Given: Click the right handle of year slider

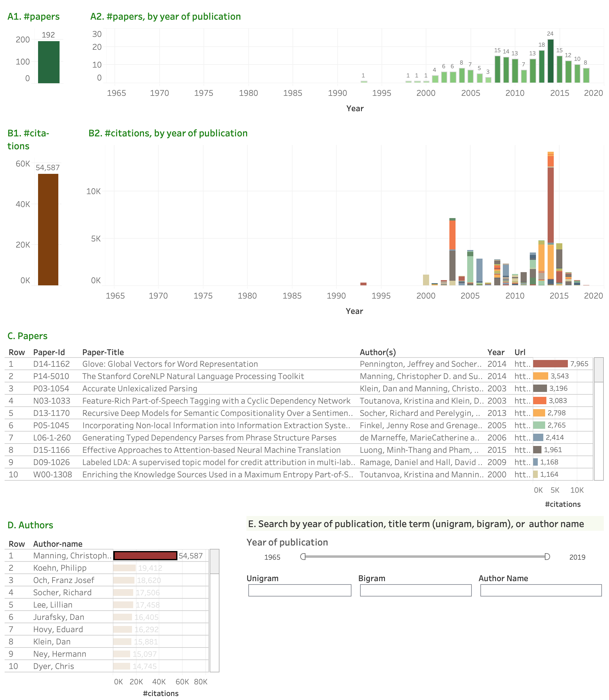Looking at the screenshot, I should point(547,557).
